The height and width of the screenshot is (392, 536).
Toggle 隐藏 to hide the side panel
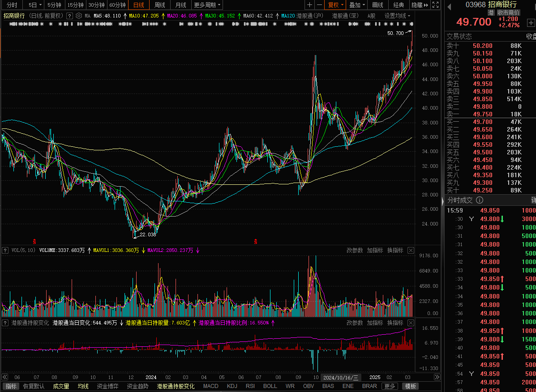420,5
